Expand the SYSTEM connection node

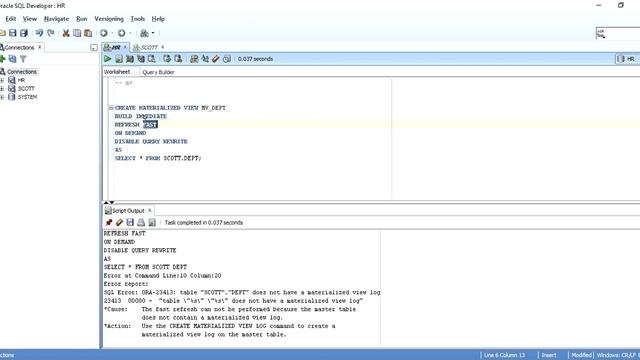[2, 97]
